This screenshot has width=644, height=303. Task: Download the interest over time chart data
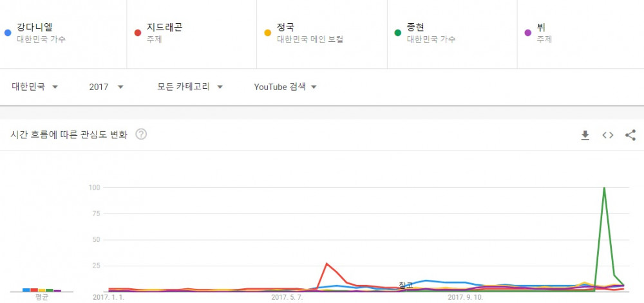click(585, 135)
